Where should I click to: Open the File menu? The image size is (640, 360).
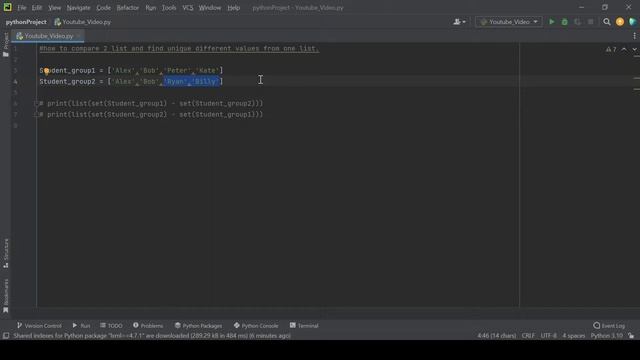pos(22,8)
